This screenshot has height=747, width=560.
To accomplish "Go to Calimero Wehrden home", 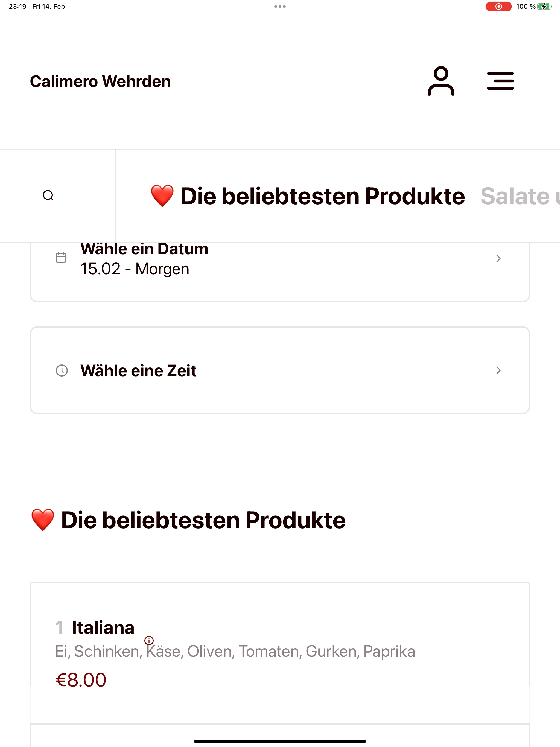I will tap(100, 81).
